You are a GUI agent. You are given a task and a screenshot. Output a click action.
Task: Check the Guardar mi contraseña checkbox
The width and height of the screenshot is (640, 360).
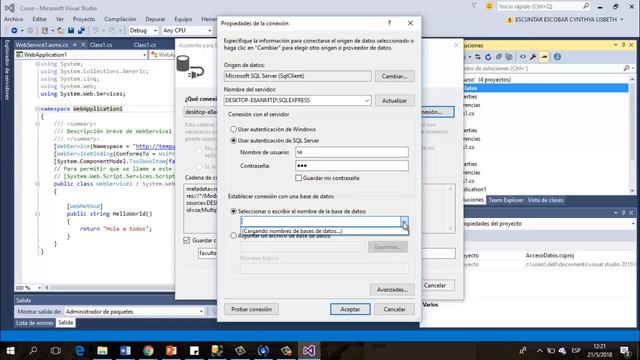(x=298, y=178)
